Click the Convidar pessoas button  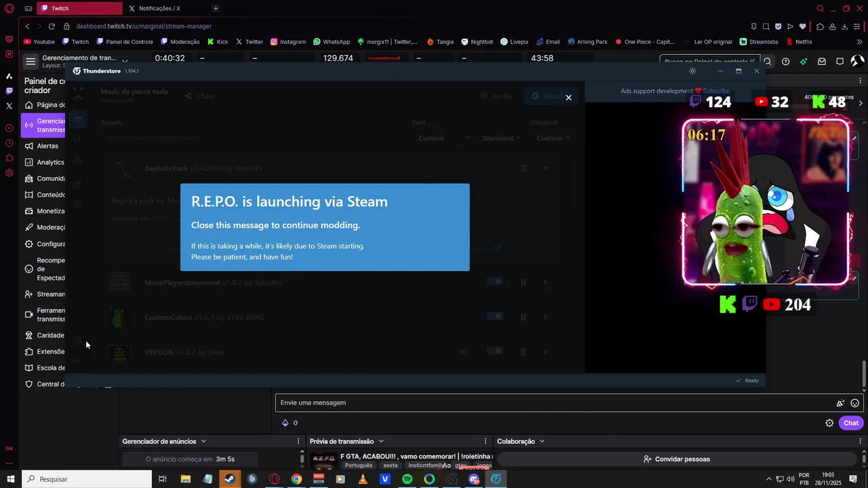[x=677, y=459]
